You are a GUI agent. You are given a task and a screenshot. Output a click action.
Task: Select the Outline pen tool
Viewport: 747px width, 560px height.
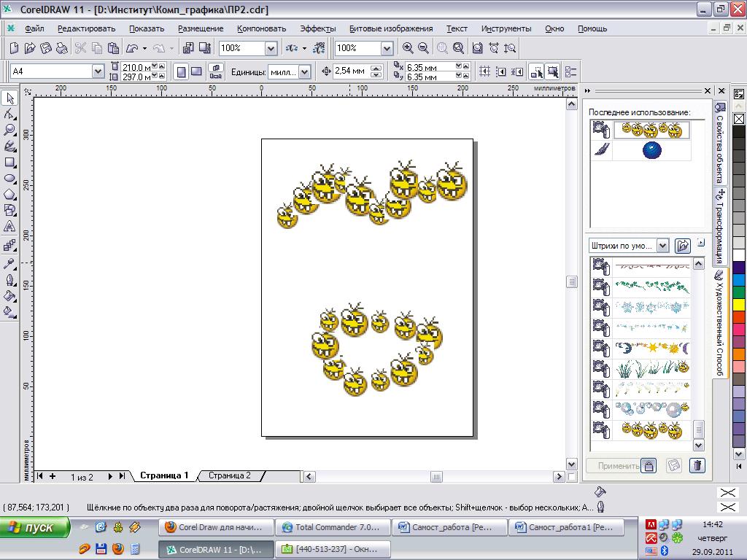(9, 280)
